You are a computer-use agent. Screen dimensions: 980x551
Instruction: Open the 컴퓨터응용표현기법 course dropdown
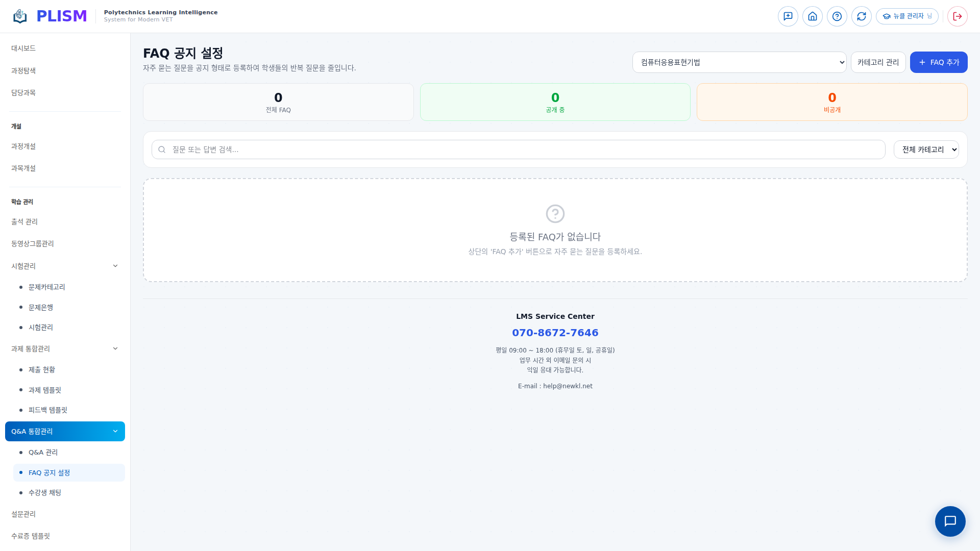tap(739, 62)
